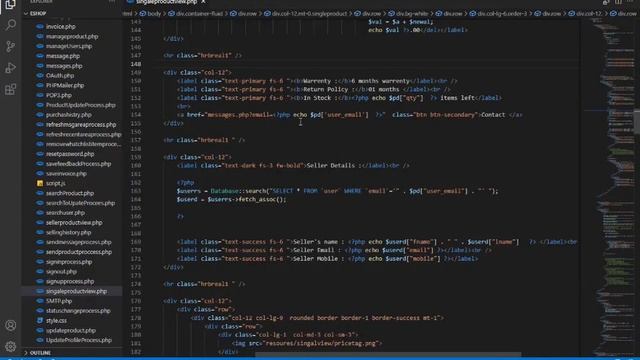Open resetpassword.php file
This screenshot has width=640, height=360.
(x=70, y=154)
